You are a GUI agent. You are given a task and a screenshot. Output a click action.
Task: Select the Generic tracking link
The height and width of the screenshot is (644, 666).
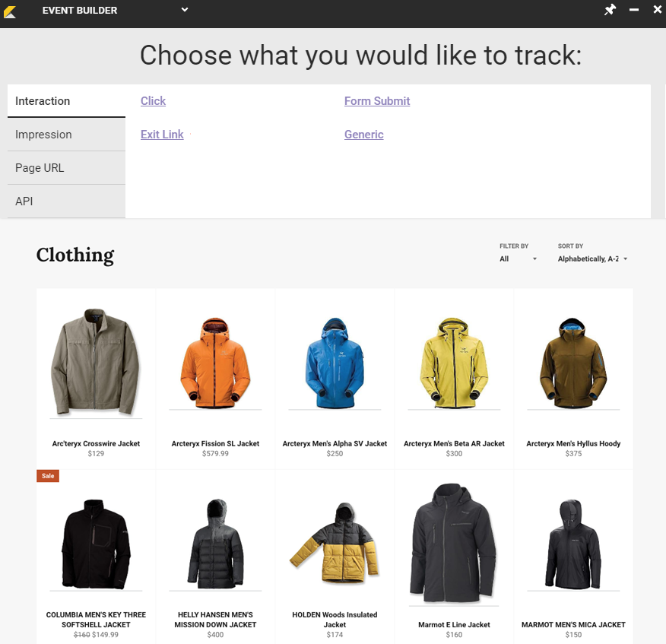pos(363,135)
